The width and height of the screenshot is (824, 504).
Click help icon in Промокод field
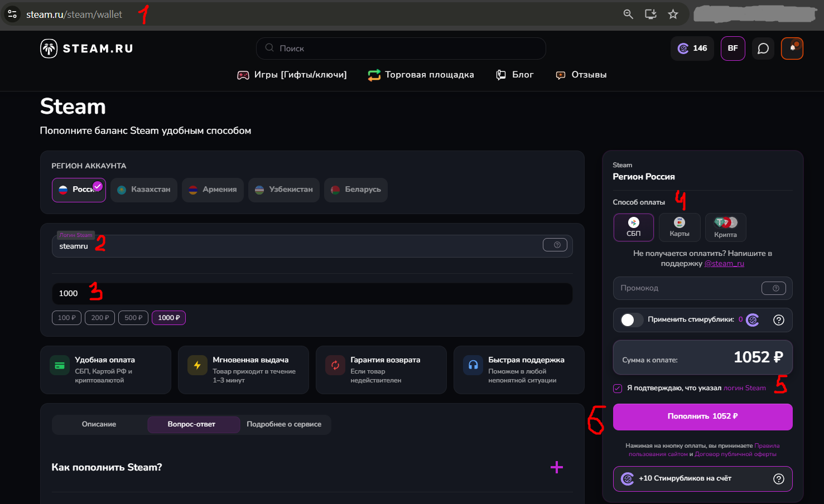click(x=774, y=288)
